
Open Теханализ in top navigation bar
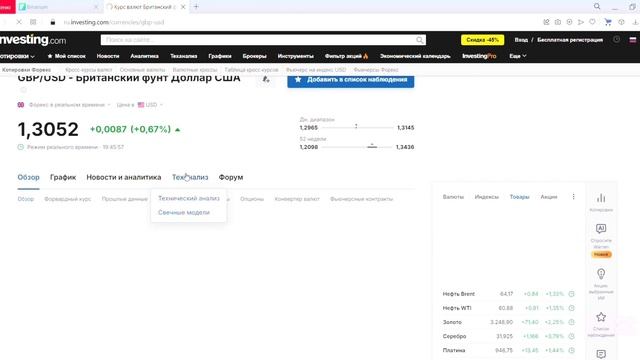point(184,56)
